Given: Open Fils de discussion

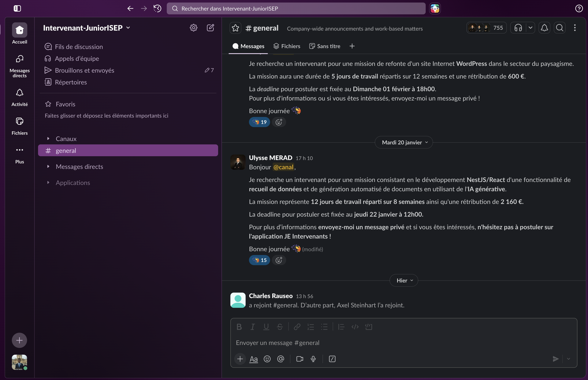Looking at the screenshot, I should 79,46.
